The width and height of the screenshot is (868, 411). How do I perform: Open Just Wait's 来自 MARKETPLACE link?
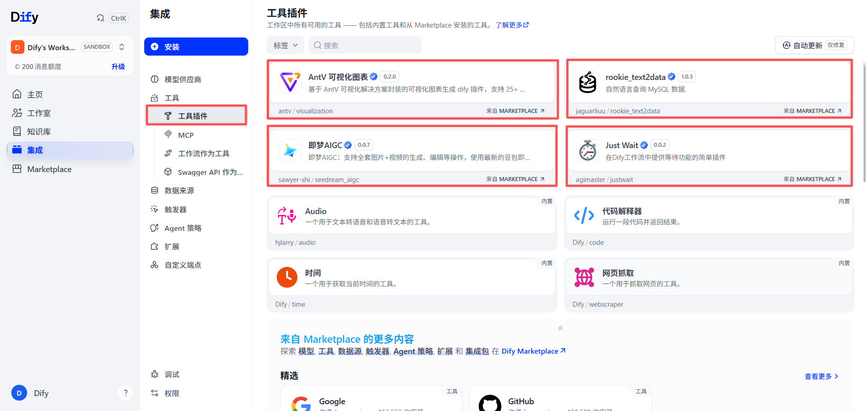click(x=812, y=179)
